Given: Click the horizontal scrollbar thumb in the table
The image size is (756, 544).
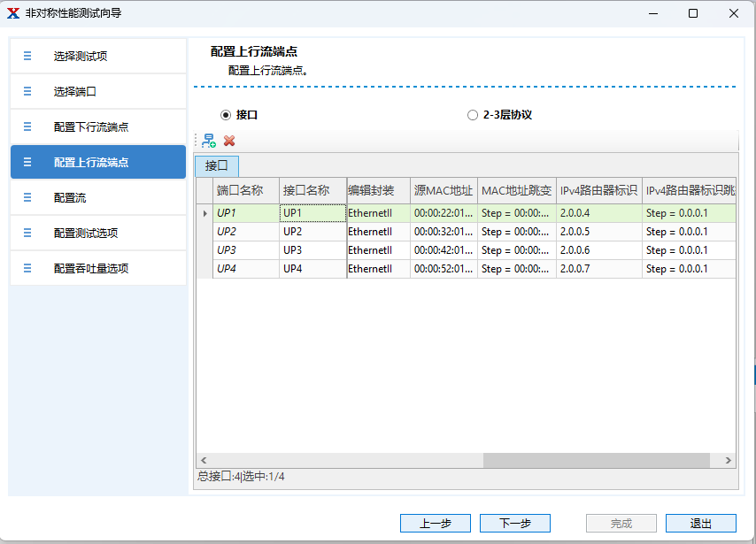Looking at the screenshot, I should [596, 460].
